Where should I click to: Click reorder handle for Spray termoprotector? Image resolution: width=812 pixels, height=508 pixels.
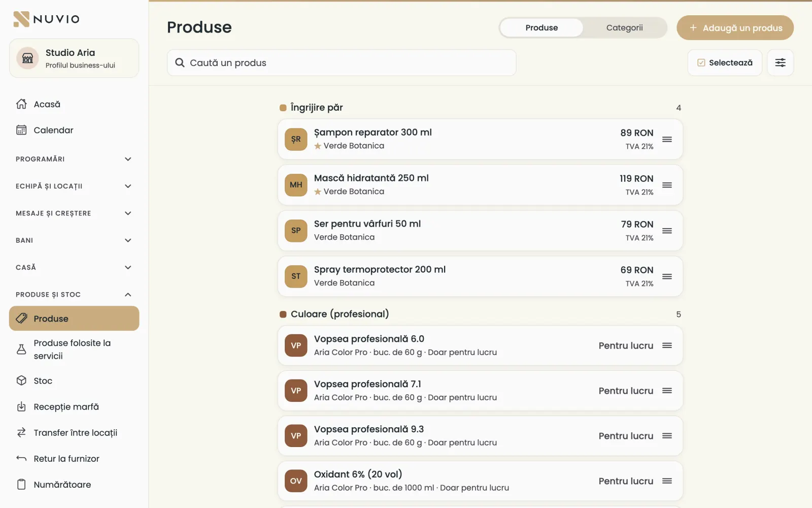pos(667,276)
